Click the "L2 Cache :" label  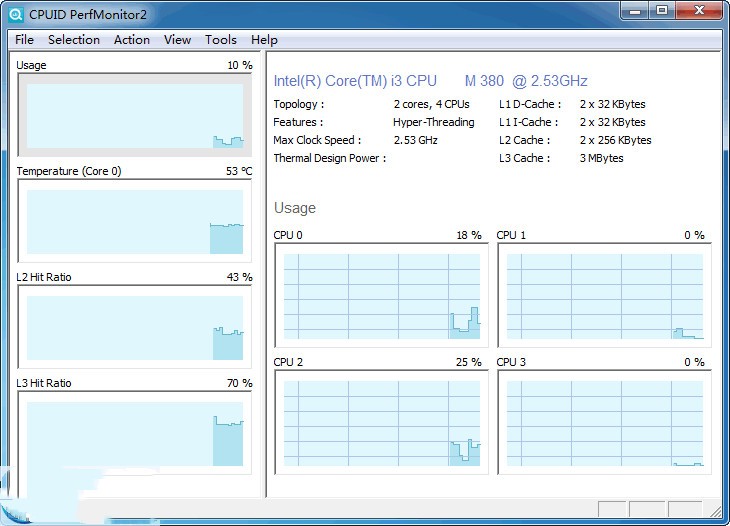pos(524,140)
